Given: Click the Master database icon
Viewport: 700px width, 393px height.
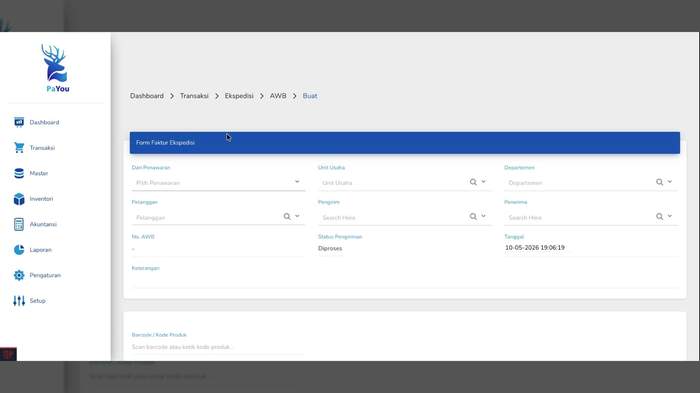Looking at the screenshot, I should pos(19,173).
